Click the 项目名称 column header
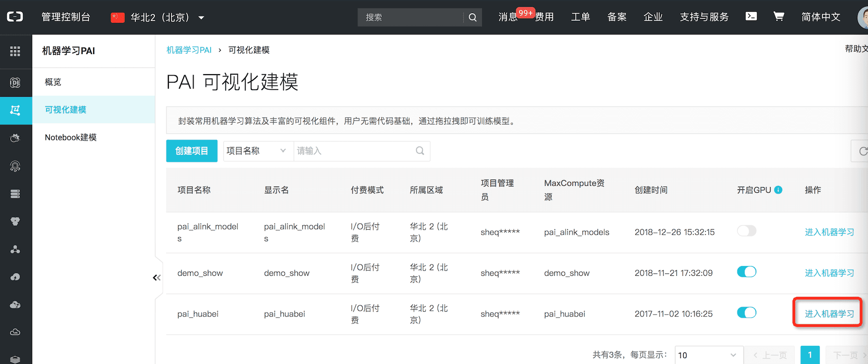 194,190
